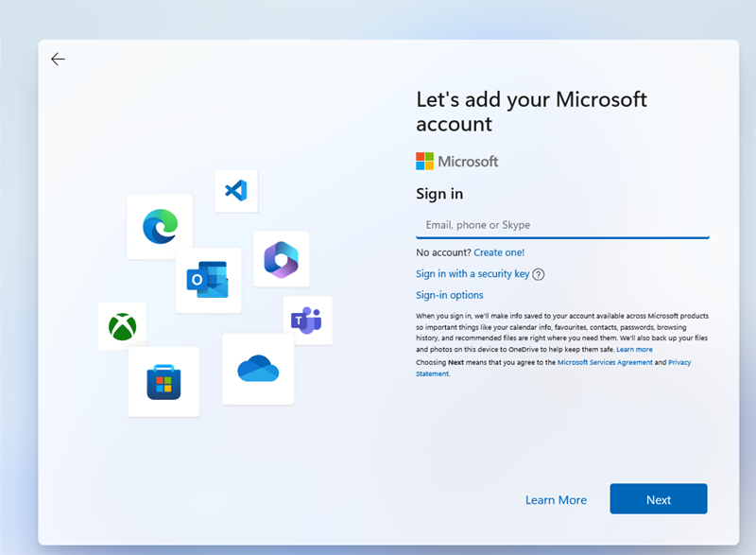Screen dimensions: 756x555
Task: Click the Microsoft 365 icon
Action: 281,259
